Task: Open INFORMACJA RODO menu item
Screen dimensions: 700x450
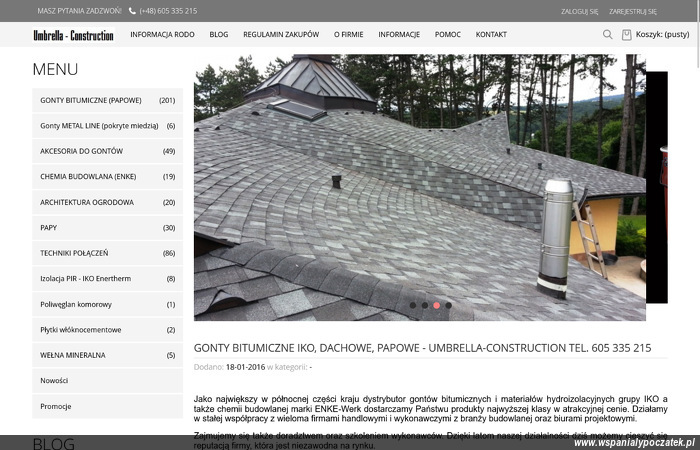Action: [x=162, y=34]
